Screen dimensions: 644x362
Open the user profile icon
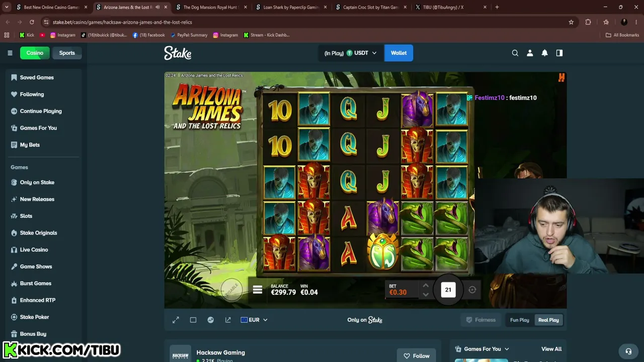pyautogui.click(x=530, y=53)
